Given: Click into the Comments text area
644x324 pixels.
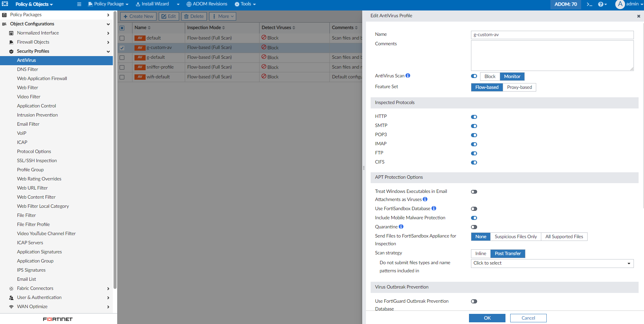Looking at the screenshot, I should [552, 56].
